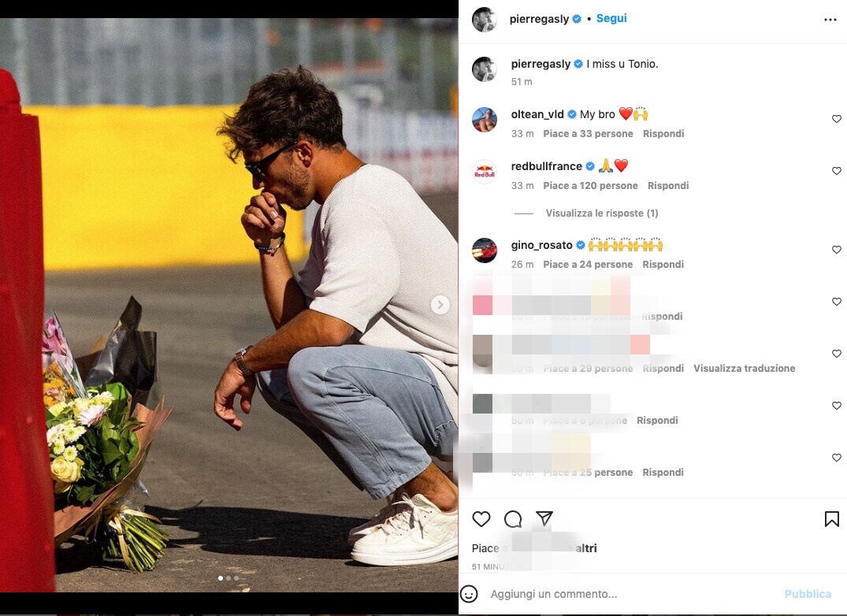Expand Visualizza traduzione on the comment
Image resolution: width=847 pixels, height=616 pixels.
[745, 368]
